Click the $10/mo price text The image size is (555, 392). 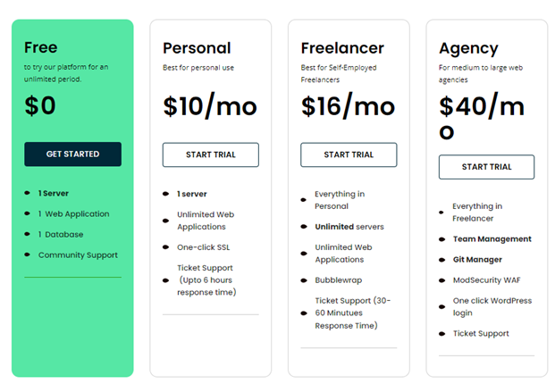coord(210,105)
